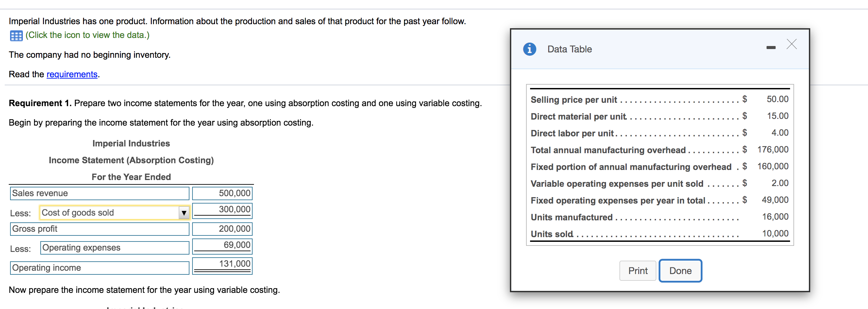Expand the dropdown arrow next to the Less row
Image resolution: width=868 pixels, height=309 pixels.
tap(184, 213)
